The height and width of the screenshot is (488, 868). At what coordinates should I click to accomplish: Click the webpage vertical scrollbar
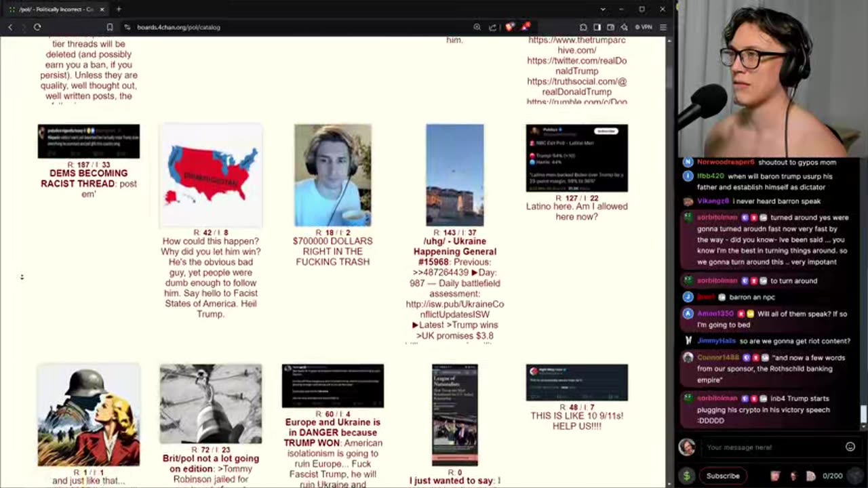[x=670, y=261]
